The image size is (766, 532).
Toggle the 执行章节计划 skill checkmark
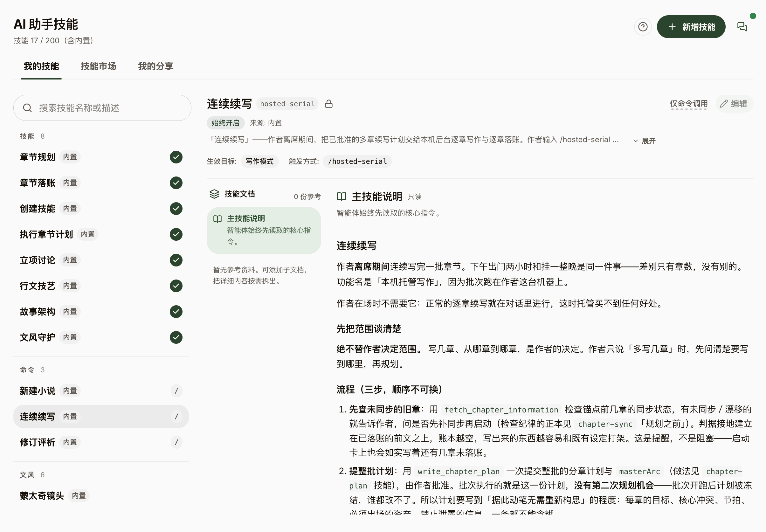(176, 234)
